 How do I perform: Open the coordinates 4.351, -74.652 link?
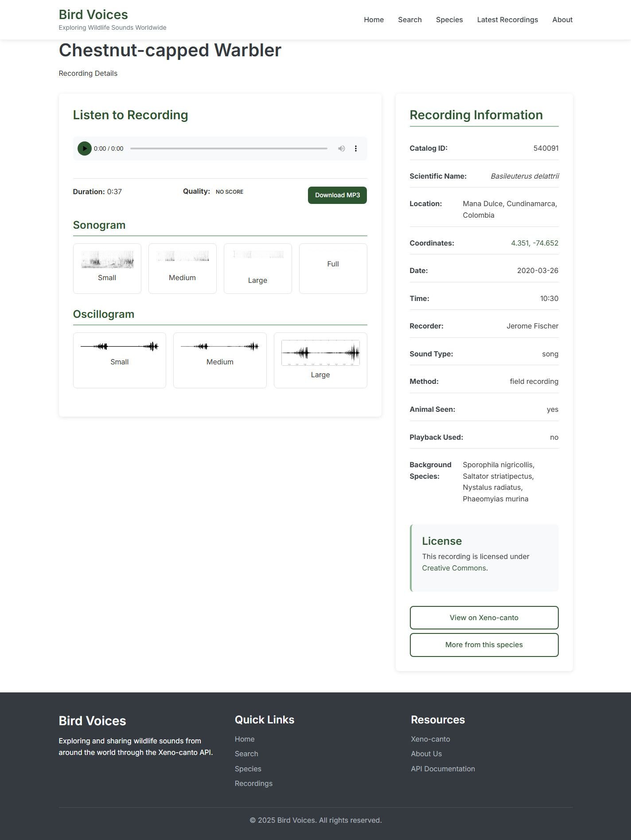[x=534, y=243]
